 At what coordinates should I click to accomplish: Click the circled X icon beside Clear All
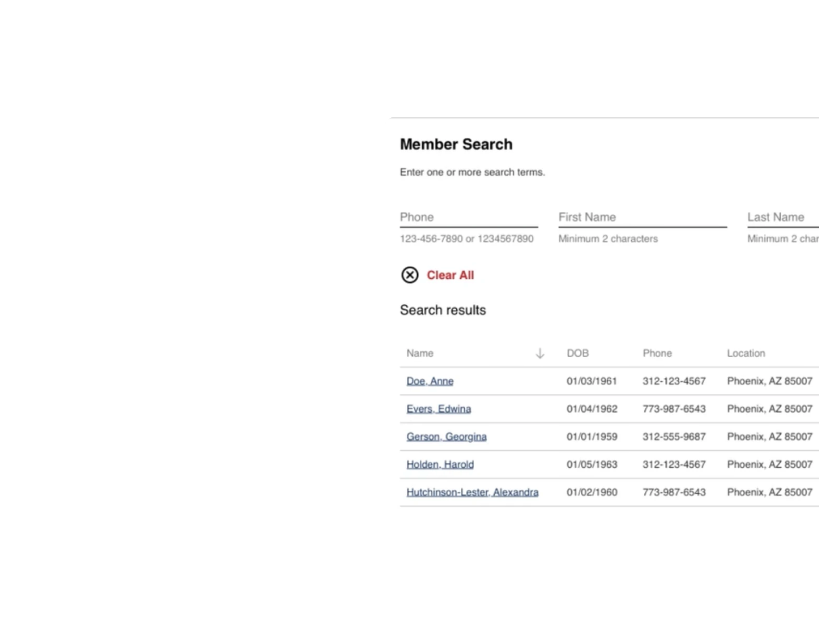point(410,275)
